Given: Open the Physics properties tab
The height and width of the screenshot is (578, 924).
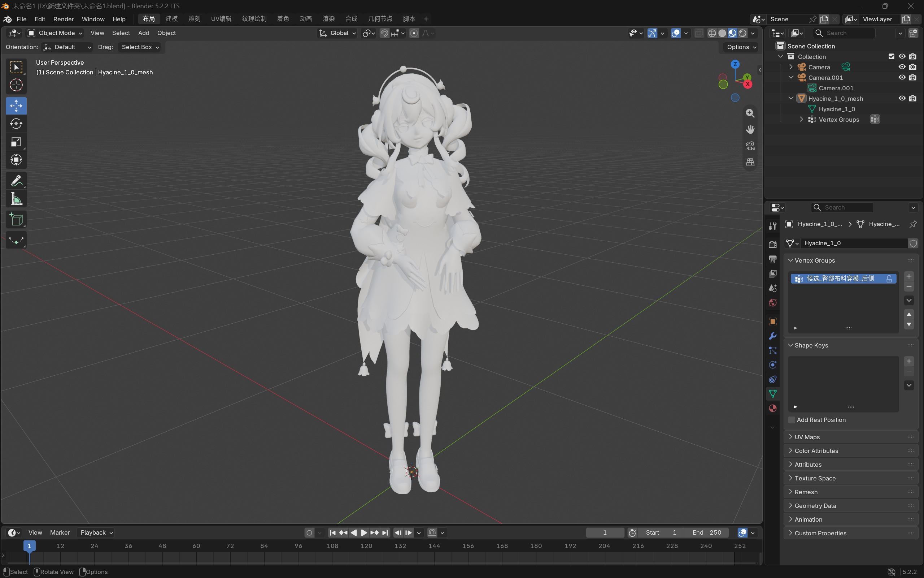Looking at the screenshot, I should [x=772, y=365].
